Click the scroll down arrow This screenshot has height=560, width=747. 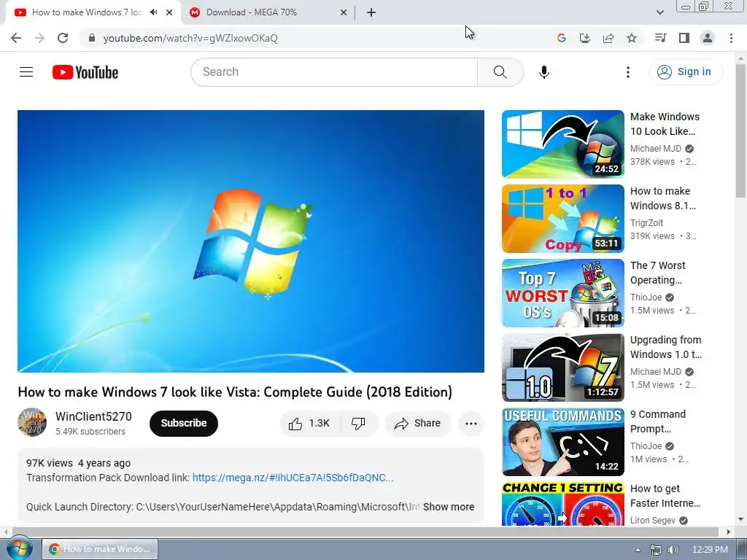pos(740,519)
